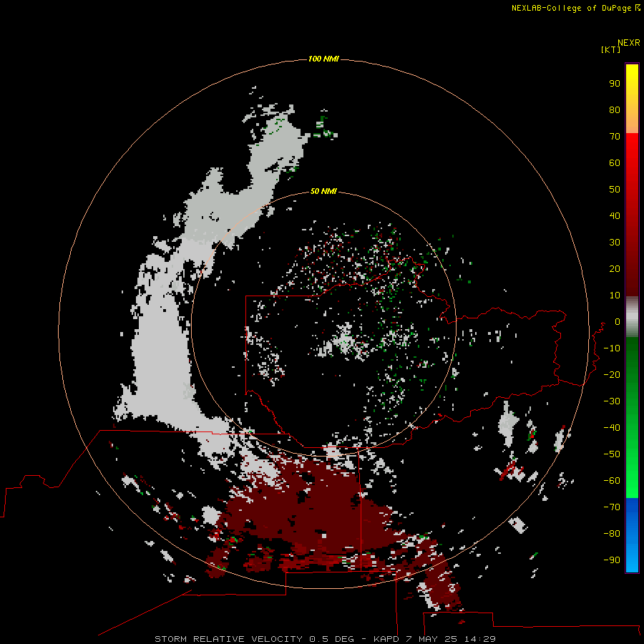Image resolution: width=644 pixels, height=644 pixels.
Task: Click the 70 value on velocity scale
Action: pos(615,137)
